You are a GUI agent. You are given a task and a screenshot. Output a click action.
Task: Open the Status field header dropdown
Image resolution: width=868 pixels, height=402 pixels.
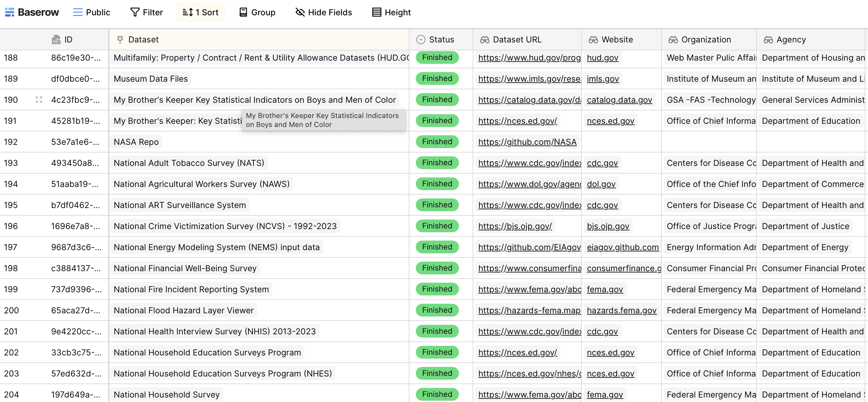[421, 39]
